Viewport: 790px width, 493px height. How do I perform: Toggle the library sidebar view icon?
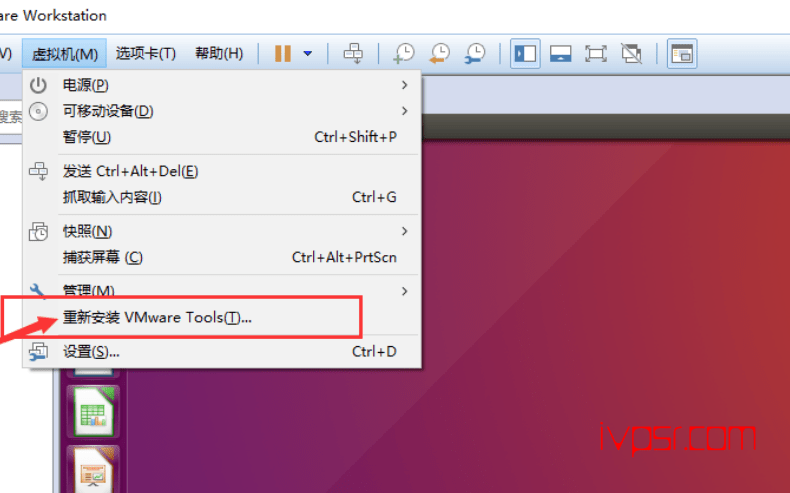click(x=525, y=53)
